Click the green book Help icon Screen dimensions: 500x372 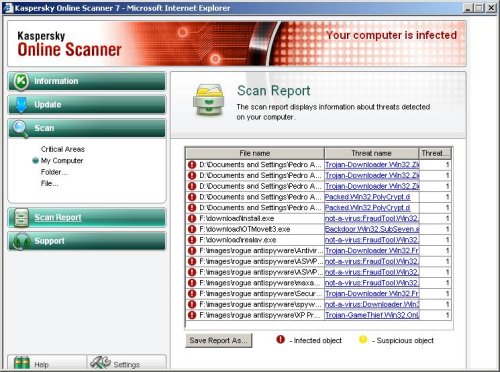[x=22, y=363]
